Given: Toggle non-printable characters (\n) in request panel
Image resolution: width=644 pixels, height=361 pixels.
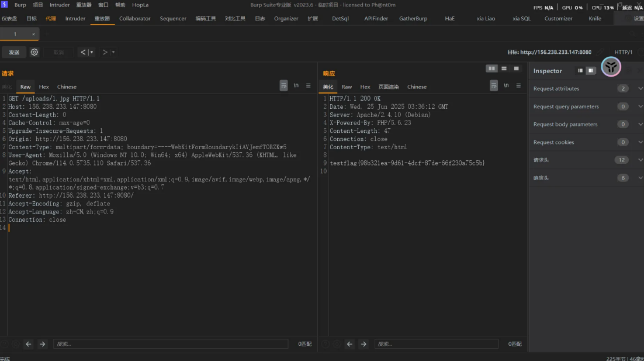Looking at the screenshot, I should pyautogui.click(x=296, y=85).
